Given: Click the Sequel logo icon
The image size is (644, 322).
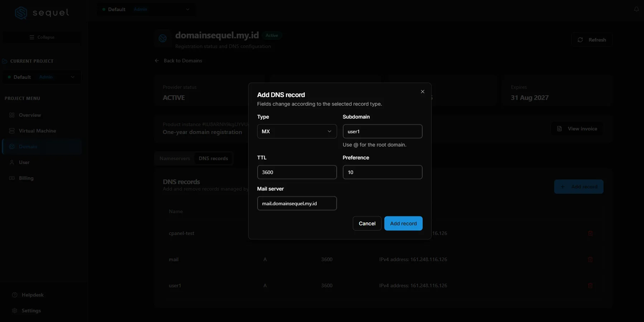Looking at the screenshot, I should tap(21, 13).
